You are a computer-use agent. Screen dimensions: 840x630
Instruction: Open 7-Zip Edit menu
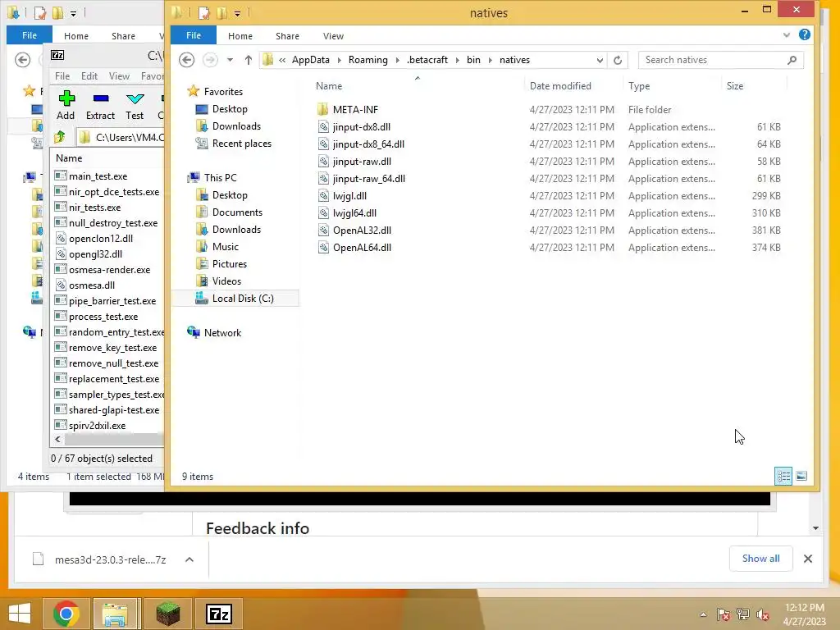(89, 76)
